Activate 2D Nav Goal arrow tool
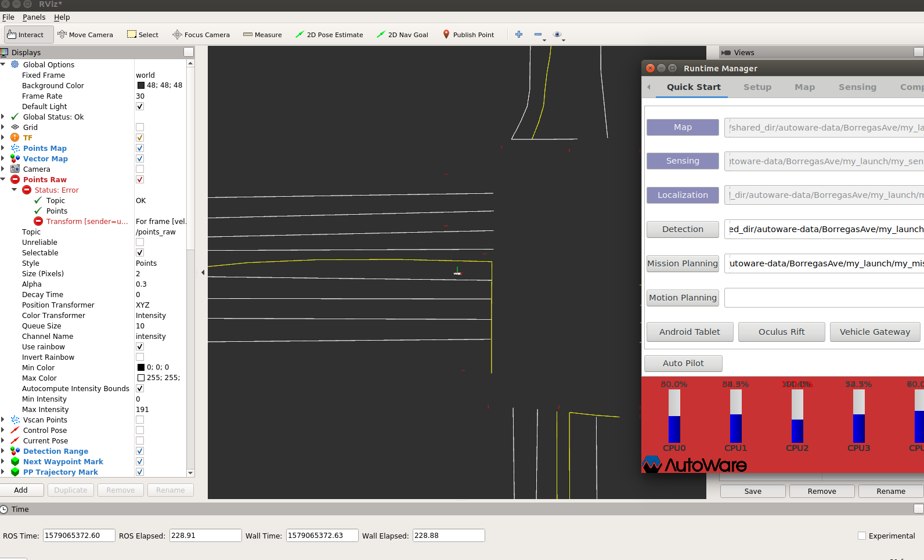This screenshot has height=560, width=924. [x=402, y=35]
